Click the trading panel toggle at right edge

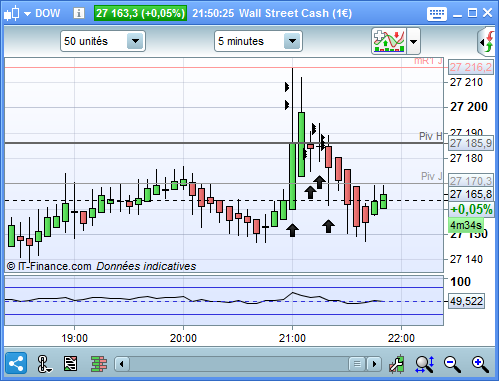[487, 42]
